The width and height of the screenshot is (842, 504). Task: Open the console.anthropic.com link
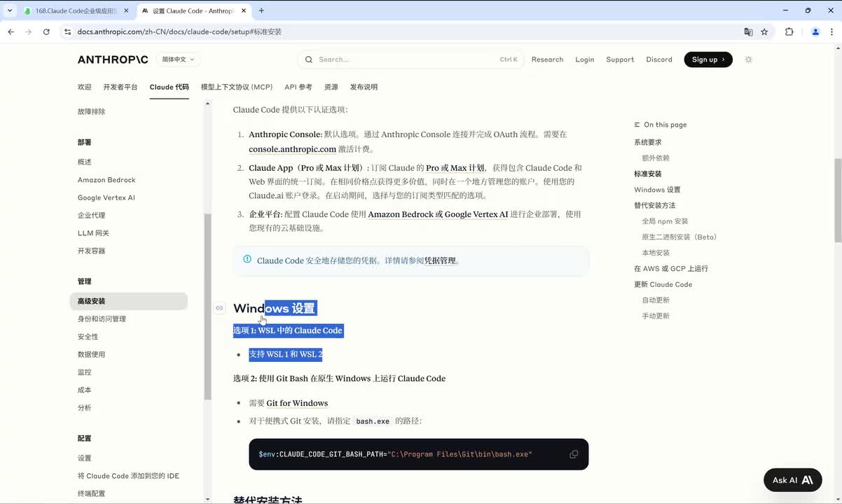292,149
